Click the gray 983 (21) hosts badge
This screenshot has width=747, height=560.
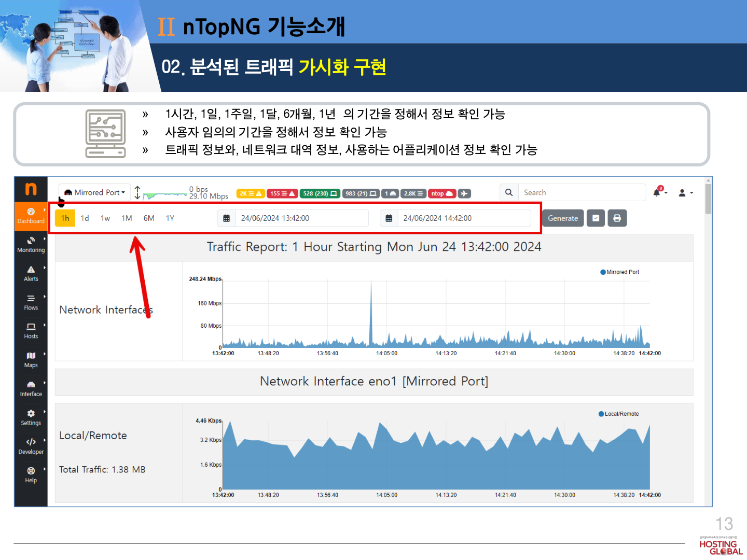(x=361, y=193)
